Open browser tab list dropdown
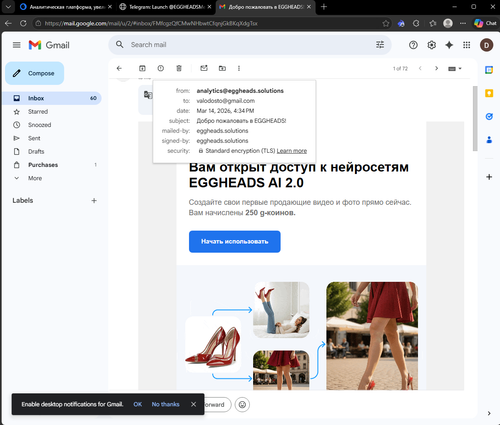Image resolution: width=500 pixels, height=425 pixels. coord(8,7)
